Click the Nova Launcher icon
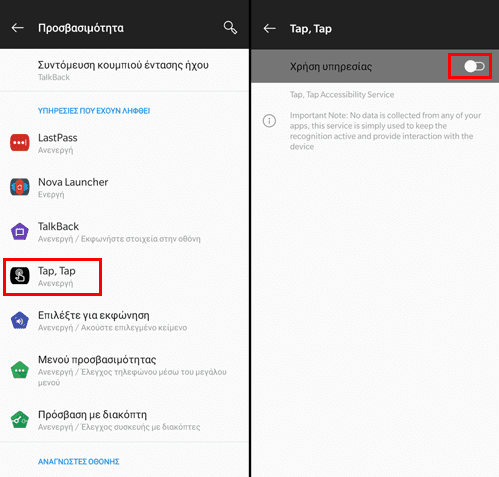The height and width of the screenshot is (477, 499). coord(20,187)
